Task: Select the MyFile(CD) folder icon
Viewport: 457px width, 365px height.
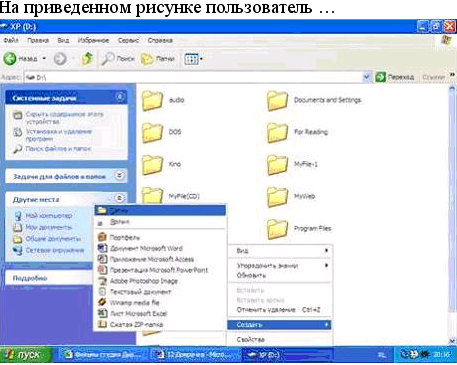Action: (152, 194)
